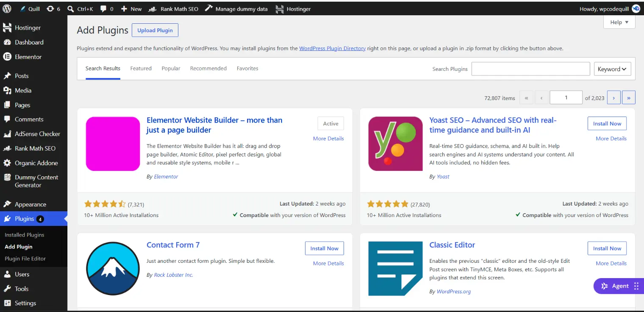Expand the Help dropdown tab
This screenshot has width=644, height=312.
[619, 22]
